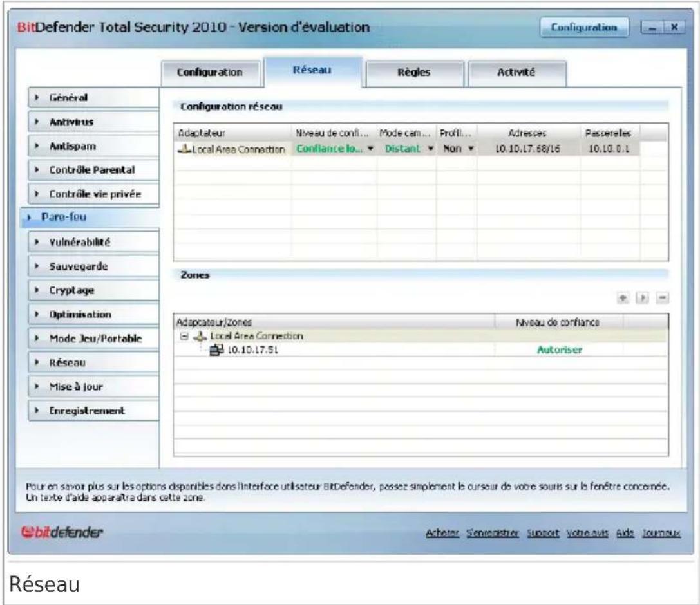This screenshot has height=605, width=700.
Task: Click the bitdefender logo at bottom left
Action: [x=62, y=532]
